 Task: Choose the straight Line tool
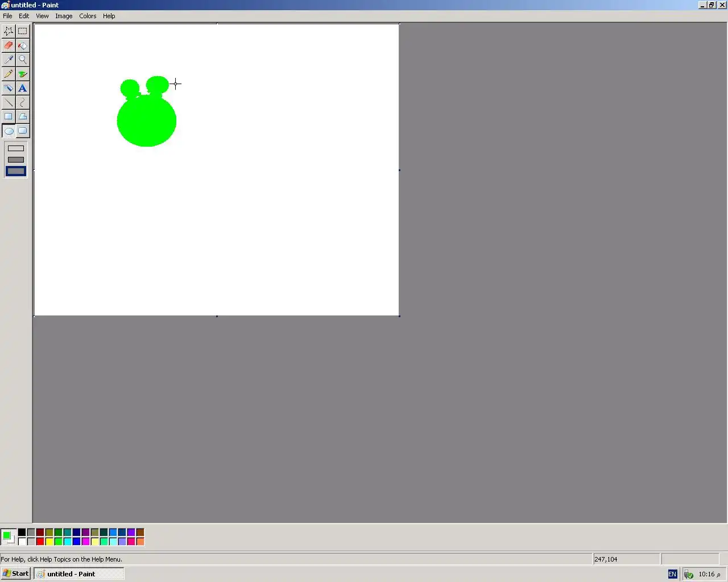(9, 102)
